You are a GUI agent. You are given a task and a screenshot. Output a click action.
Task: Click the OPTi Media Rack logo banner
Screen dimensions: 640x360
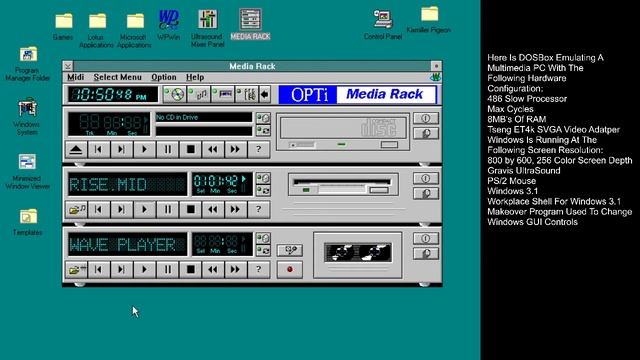coord(358,95)
